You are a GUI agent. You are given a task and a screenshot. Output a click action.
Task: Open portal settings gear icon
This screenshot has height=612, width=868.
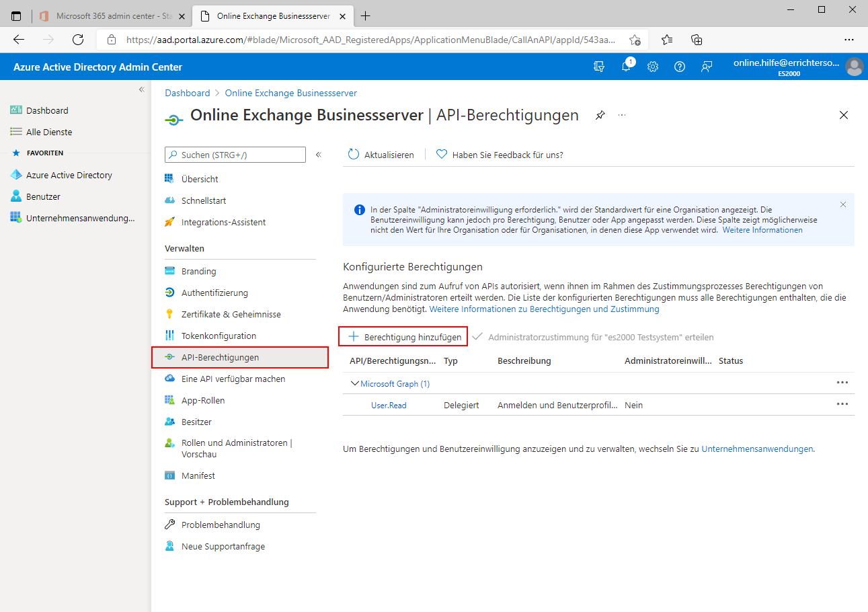pyautogui.click(x=652, y=67)
